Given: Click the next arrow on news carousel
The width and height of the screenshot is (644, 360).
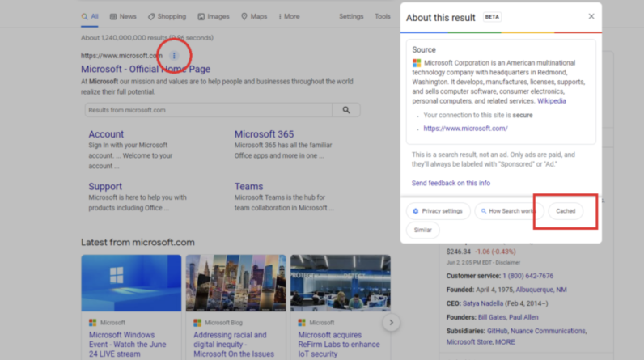Looking at the screenshot, I should [x=391, y=323].
